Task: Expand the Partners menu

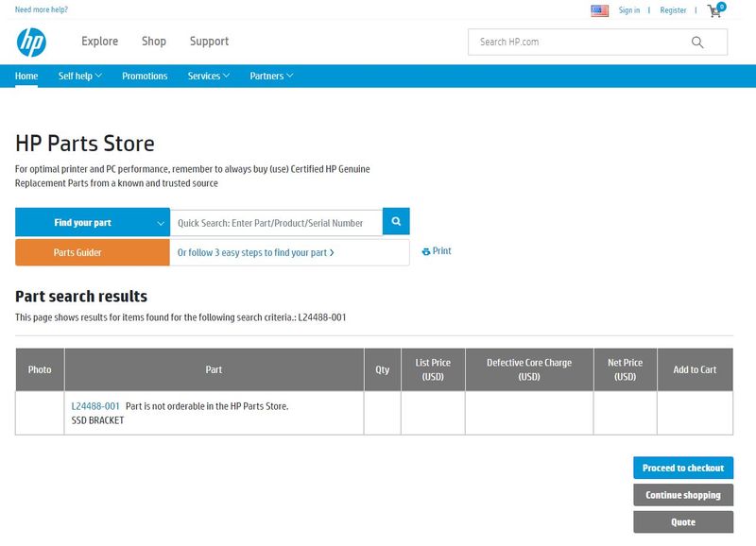Action: click(271, 77)
